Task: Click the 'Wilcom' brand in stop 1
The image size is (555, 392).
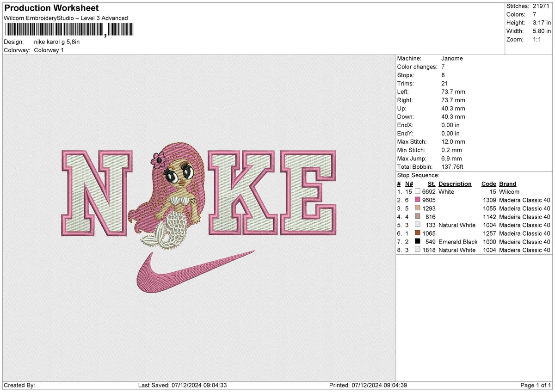Action: [509, 191]
